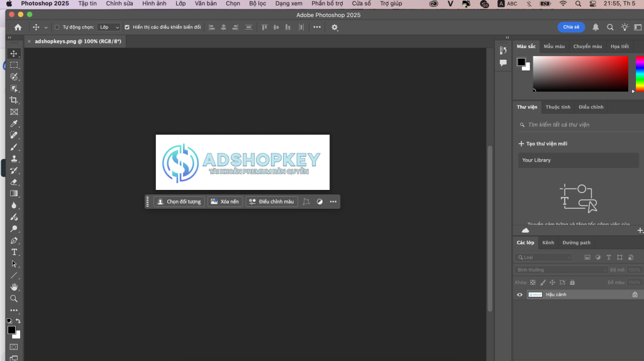Screen dimensions: 644x361
Task: Select the Brush tool
Action: click(x=14, y=147)
